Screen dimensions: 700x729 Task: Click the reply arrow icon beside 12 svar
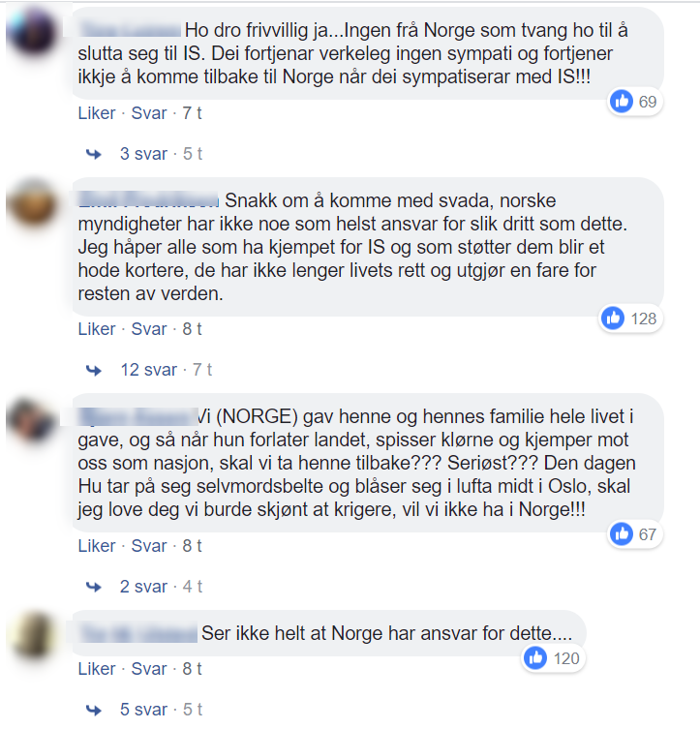[94, 370]
